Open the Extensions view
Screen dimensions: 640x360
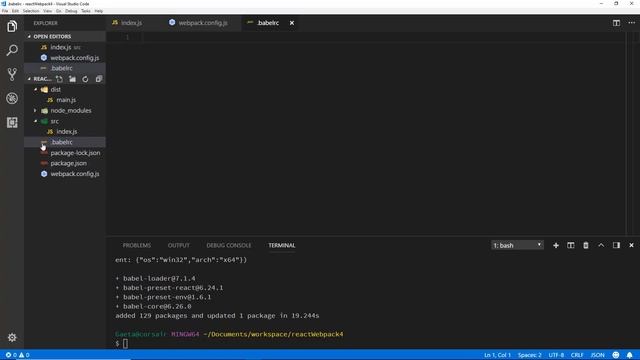coord(12,122)
